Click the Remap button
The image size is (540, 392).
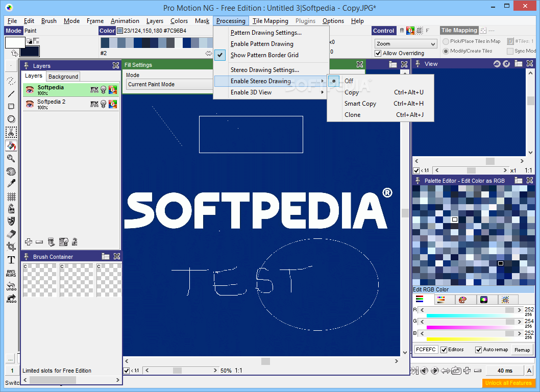[x=522, y=350]
